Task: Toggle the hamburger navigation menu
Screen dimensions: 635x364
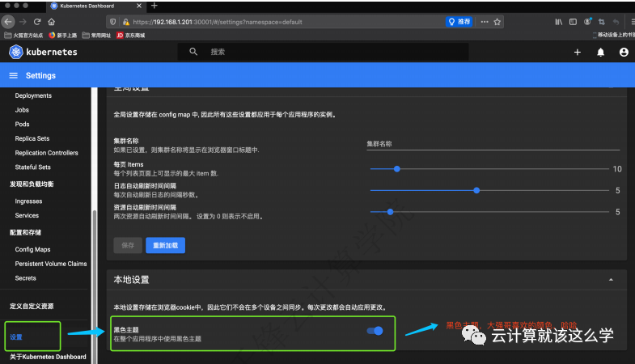Action: (14, 75)
